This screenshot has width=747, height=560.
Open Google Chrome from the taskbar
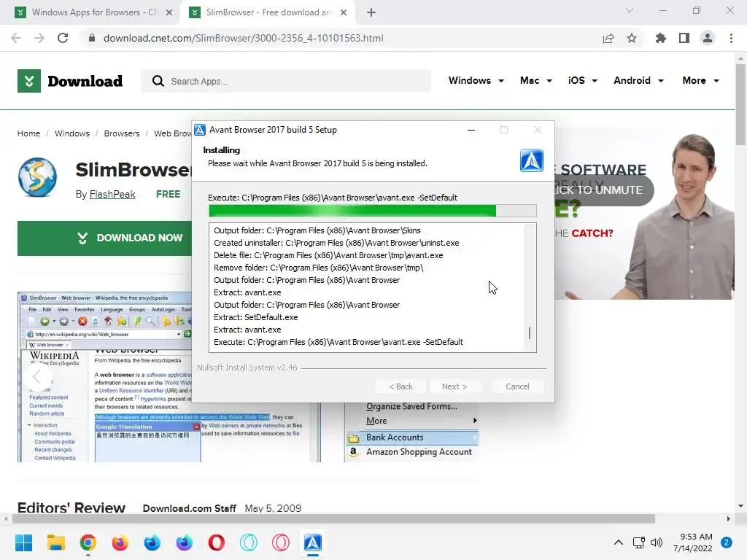point(88,542)
